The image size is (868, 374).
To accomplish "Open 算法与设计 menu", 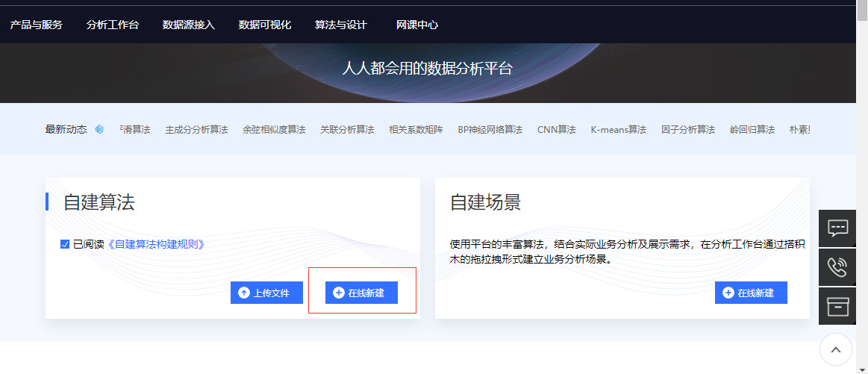I will (341, 25).
